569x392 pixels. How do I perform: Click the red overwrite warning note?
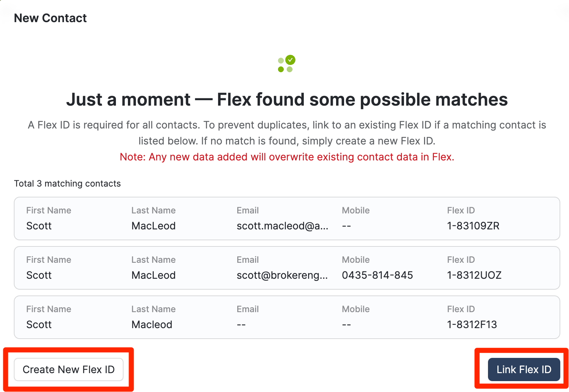click(x=287, y=157)
